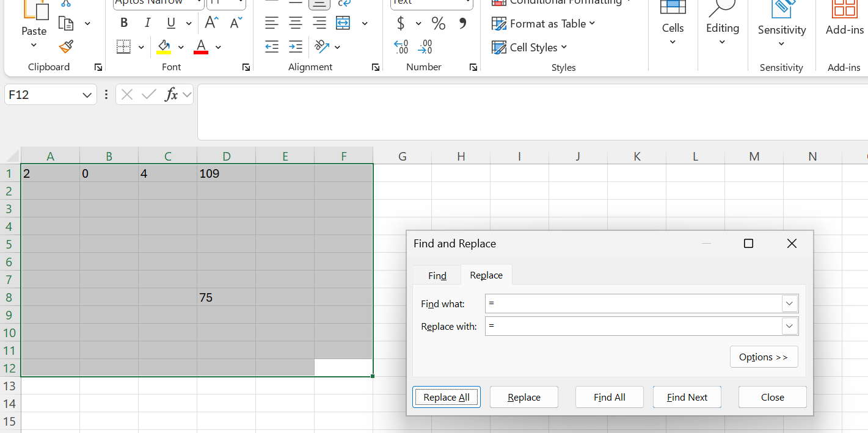The image size is (868, 433).
Task: Show more with Options >> button
Action: click(764, 357)
